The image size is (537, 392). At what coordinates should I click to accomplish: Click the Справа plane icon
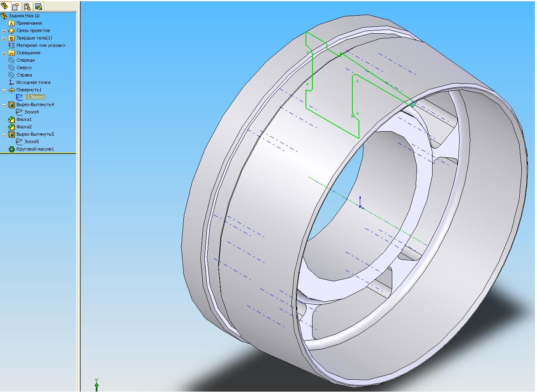click(x=12, y=75)
